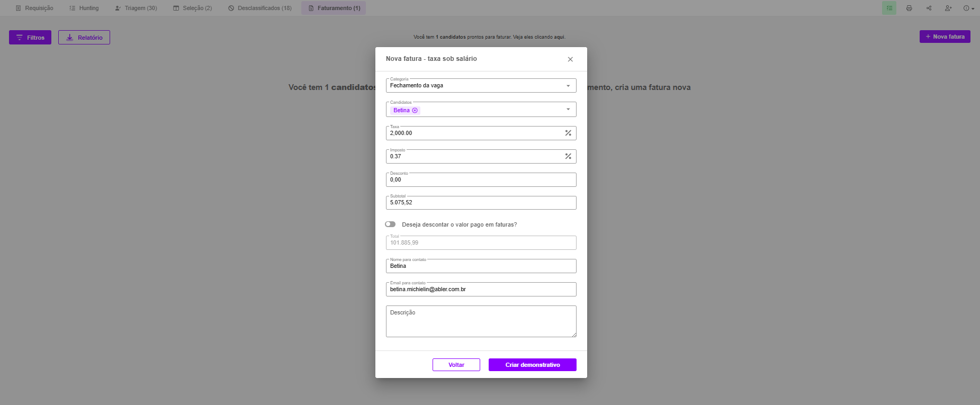Click the Voltar button
Screen dimensions: 980x405
pos(456,365)
